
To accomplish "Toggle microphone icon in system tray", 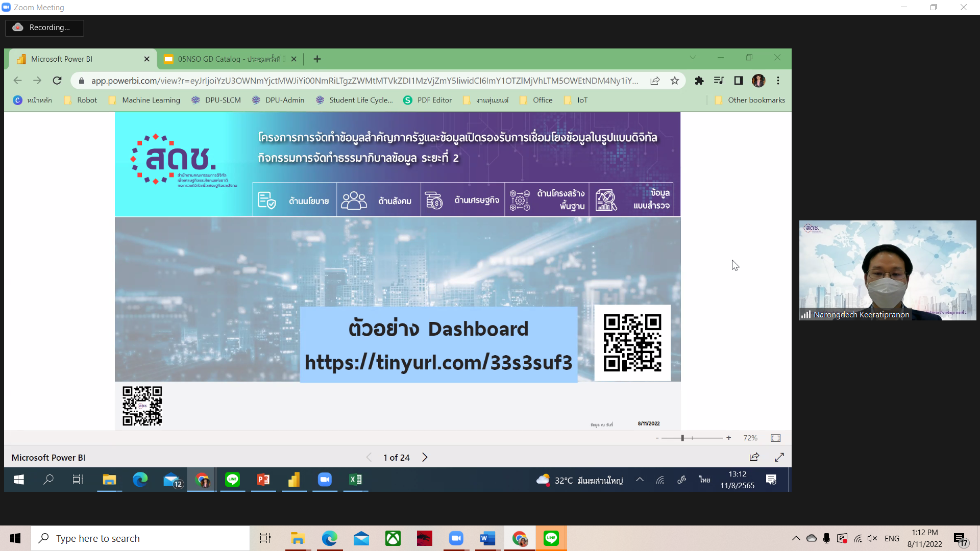I will tap(826, 538).
